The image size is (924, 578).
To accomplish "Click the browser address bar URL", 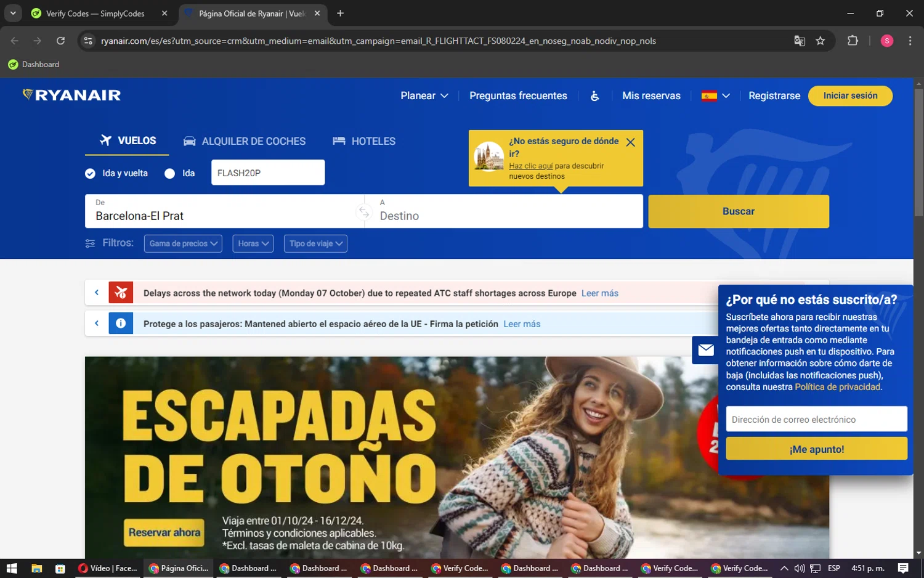I will pyautogui.click(x=378, y=41).
